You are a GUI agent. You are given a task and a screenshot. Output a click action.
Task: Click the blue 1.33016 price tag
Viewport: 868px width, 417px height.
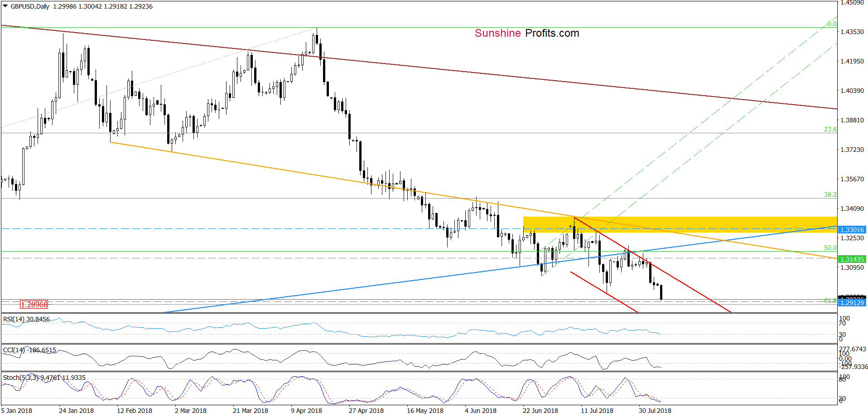[852, 230]
